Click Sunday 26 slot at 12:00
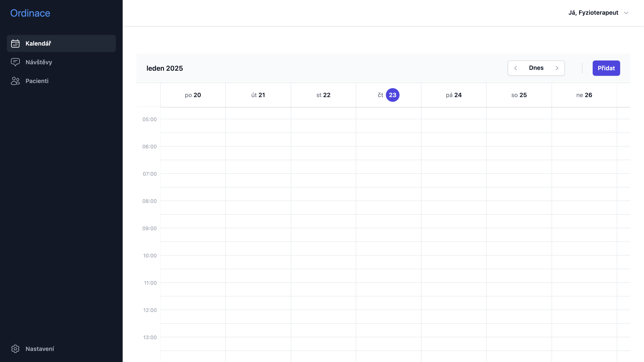 click(584, 316)
